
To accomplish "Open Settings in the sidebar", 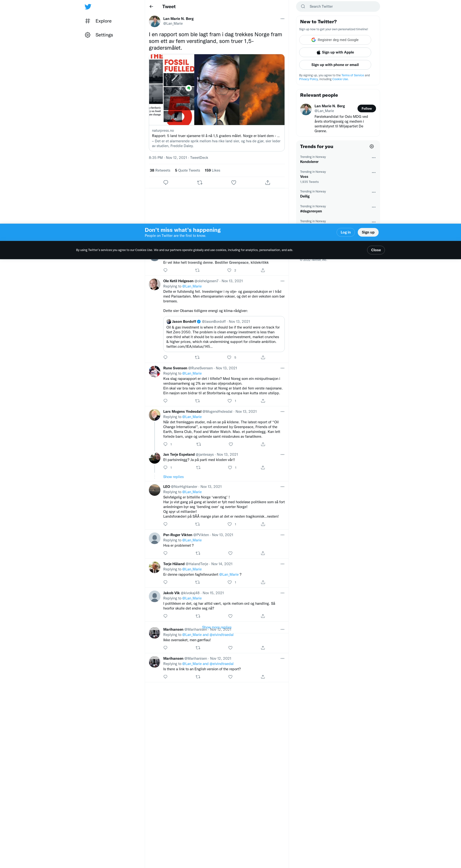I will [99, 35].
